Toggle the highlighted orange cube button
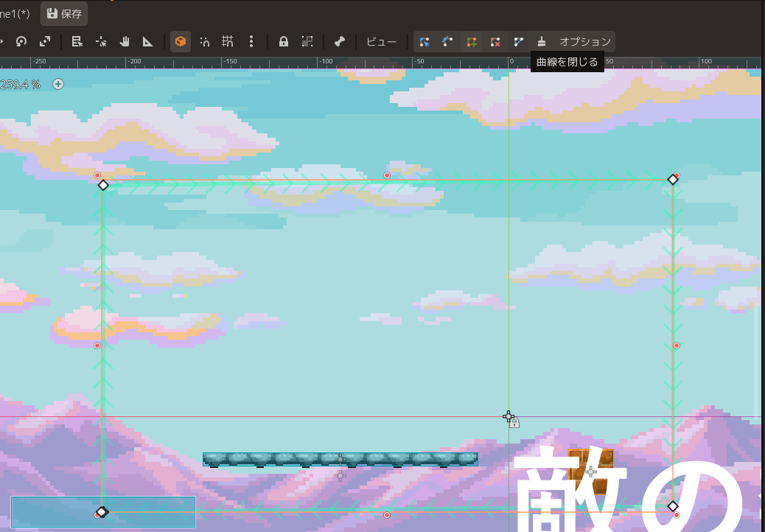The height and width of the screenshot is (532, 765). tap(180, 41)
